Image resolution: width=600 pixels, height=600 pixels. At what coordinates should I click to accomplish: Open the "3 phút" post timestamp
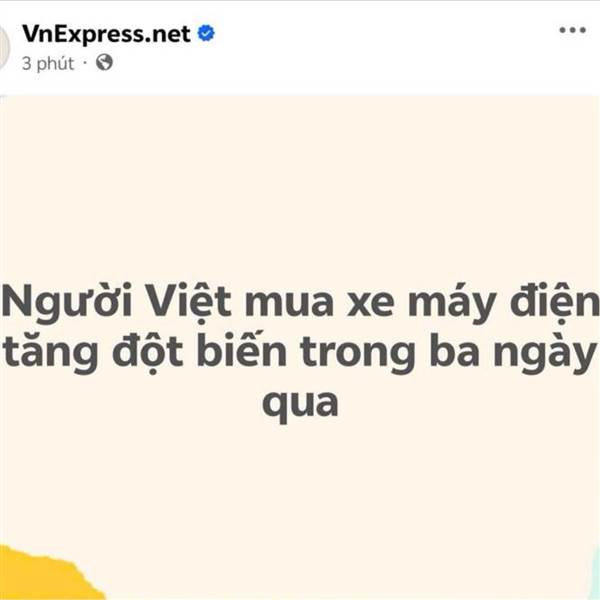[48, 63]
